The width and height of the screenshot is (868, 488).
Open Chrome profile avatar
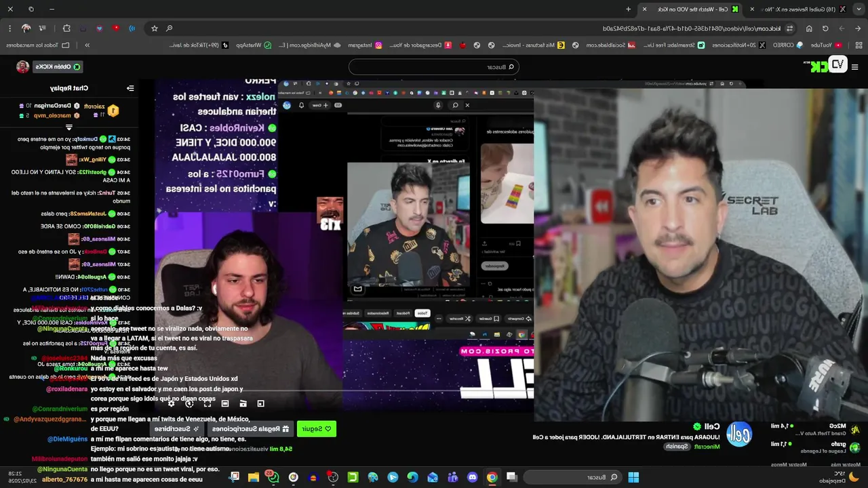pos(26,28)
